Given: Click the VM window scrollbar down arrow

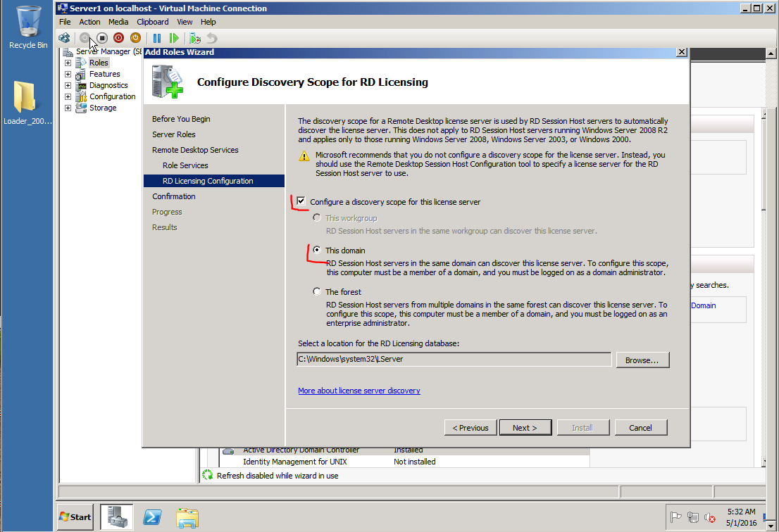Looking at the screenshot, I should pos(771,525).
